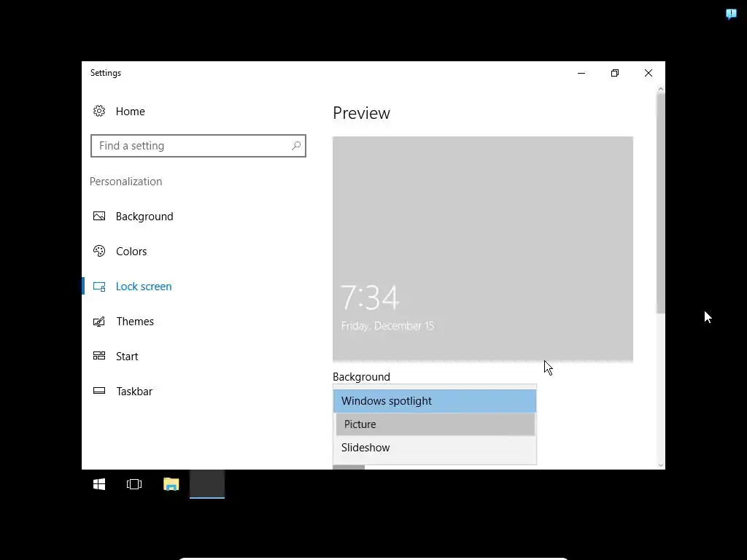This screenshot has width=747, height=560.
Task: Click the notification icon at top right
Action: [x=731, y=15]
